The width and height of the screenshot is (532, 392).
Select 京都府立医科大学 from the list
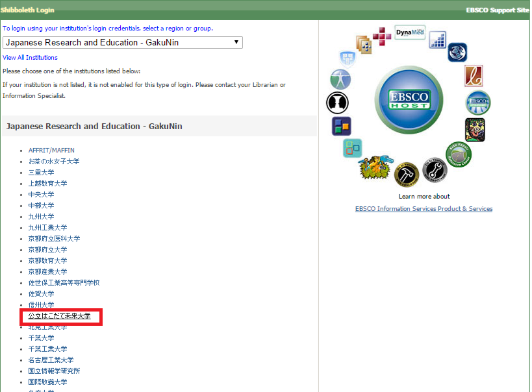[55, 239]
